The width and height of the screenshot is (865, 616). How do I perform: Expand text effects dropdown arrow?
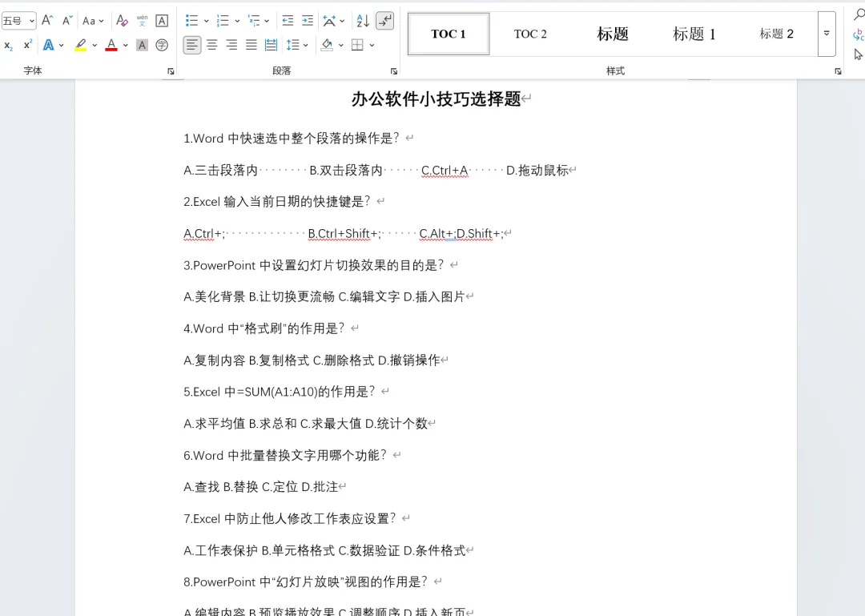(61, 46)
